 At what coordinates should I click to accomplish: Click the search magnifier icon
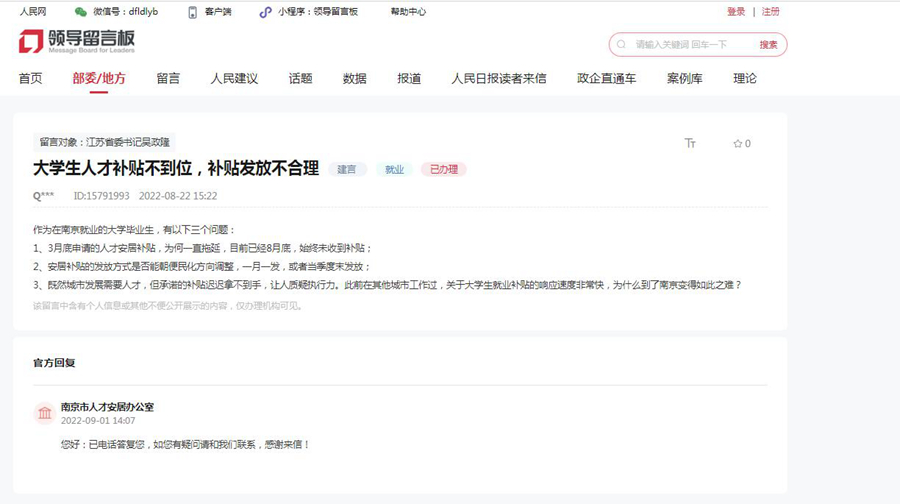[622, 45]
